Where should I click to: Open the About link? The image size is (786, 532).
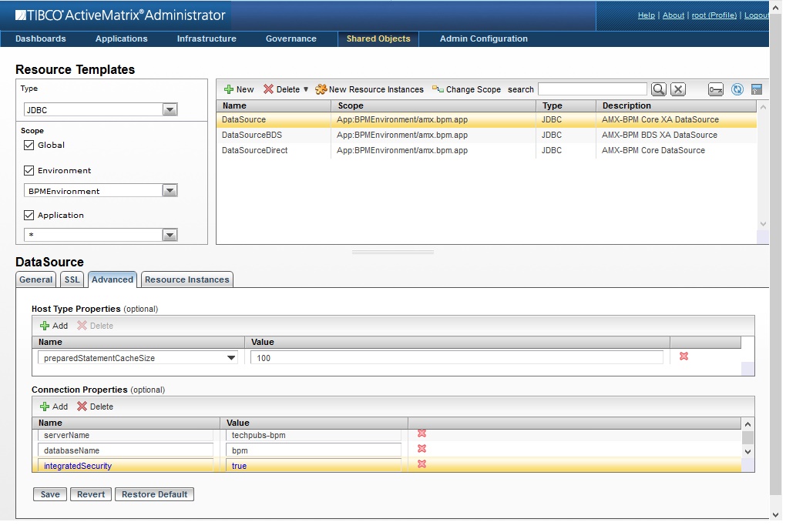coord(673,15)
